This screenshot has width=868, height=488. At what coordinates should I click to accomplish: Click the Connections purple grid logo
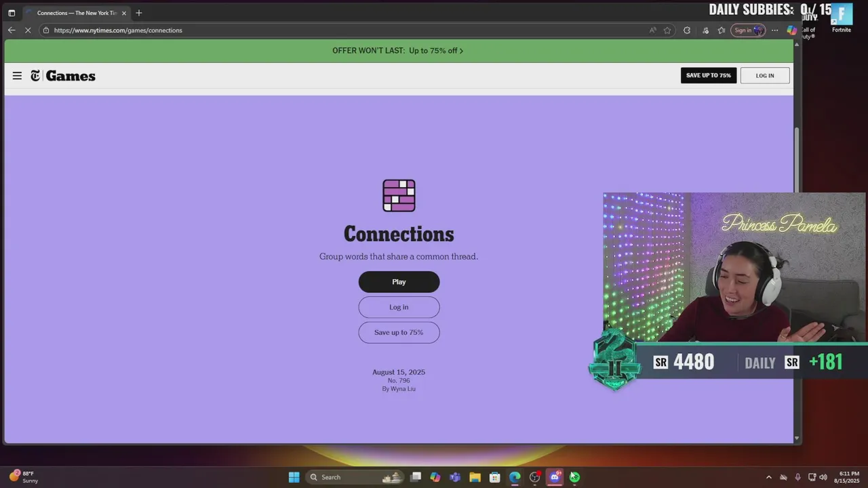click(399, 196)
